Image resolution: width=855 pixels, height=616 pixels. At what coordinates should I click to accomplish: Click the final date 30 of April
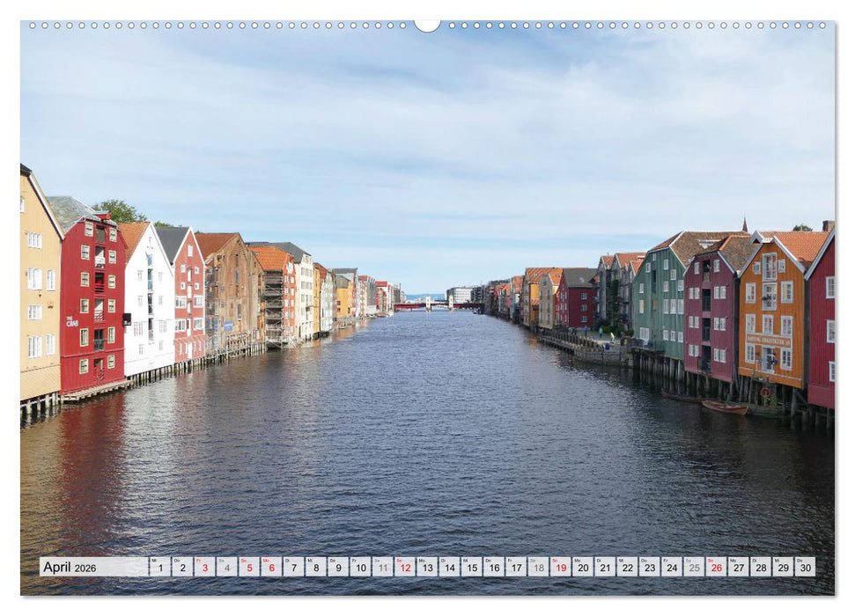pyautogui.click(x=807, y=568)
